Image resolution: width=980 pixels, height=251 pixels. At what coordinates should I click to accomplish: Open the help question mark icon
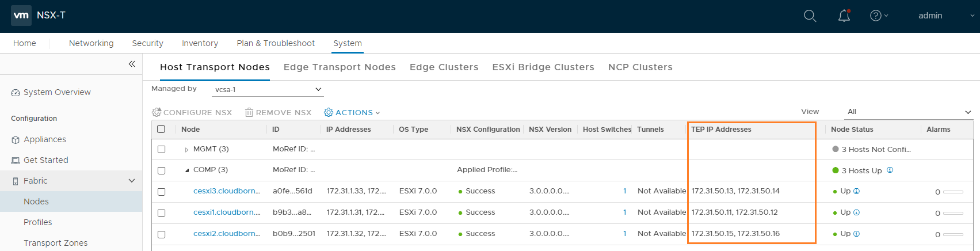(x=876, y=16)
